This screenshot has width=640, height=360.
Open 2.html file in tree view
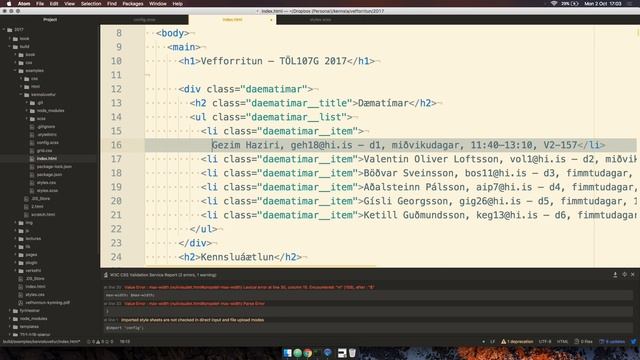pos(37,207)
